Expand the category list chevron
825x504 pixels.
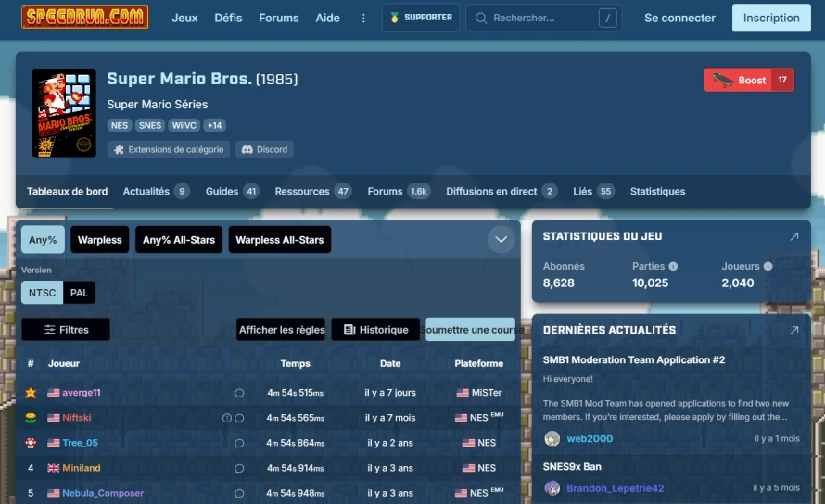click(501, 239)
